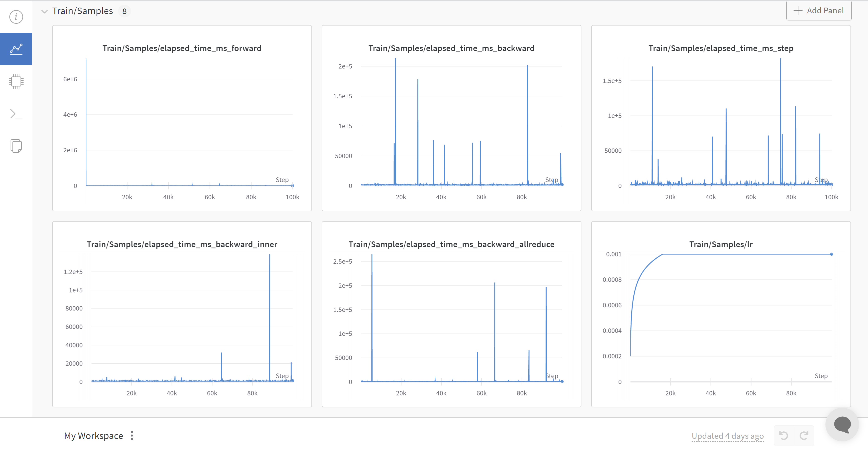Select the elapsed_time_ms_step chart title

(721, 48)
